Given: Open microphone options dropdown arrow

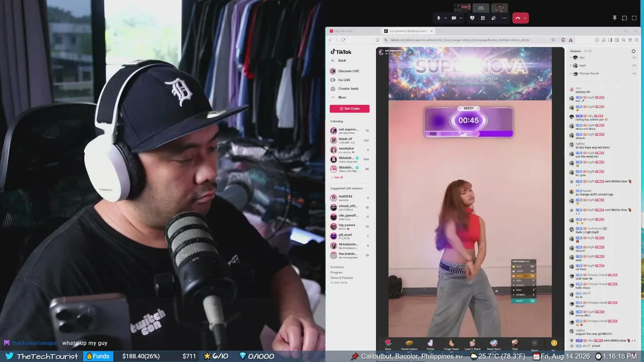Looking at the screenshot, I should pyautogui.click(x=445, y=18).
